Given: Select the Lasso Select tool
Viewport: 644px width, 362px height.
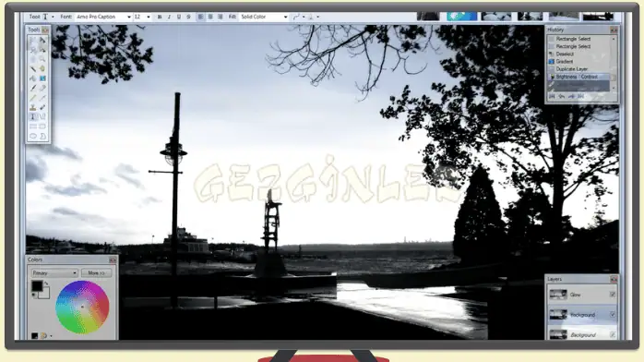Looking at the screenshot, I should coord(33,50).
